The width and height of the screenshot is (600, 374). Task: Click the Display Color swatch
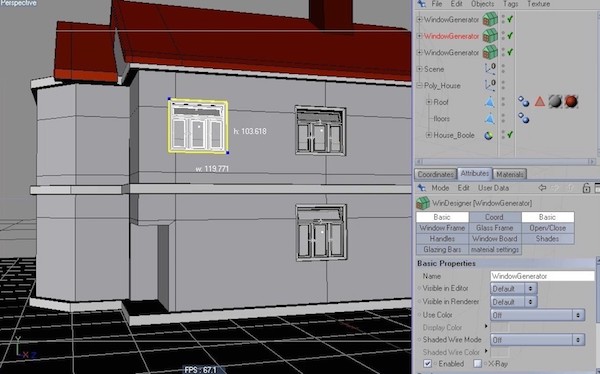tap(499, 328)
